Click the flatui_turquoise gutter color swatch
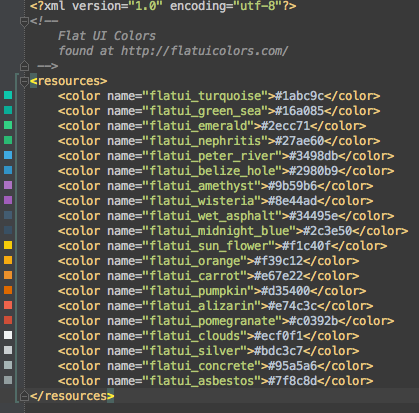Screen dimensions: 419x413 coord(8,95)
